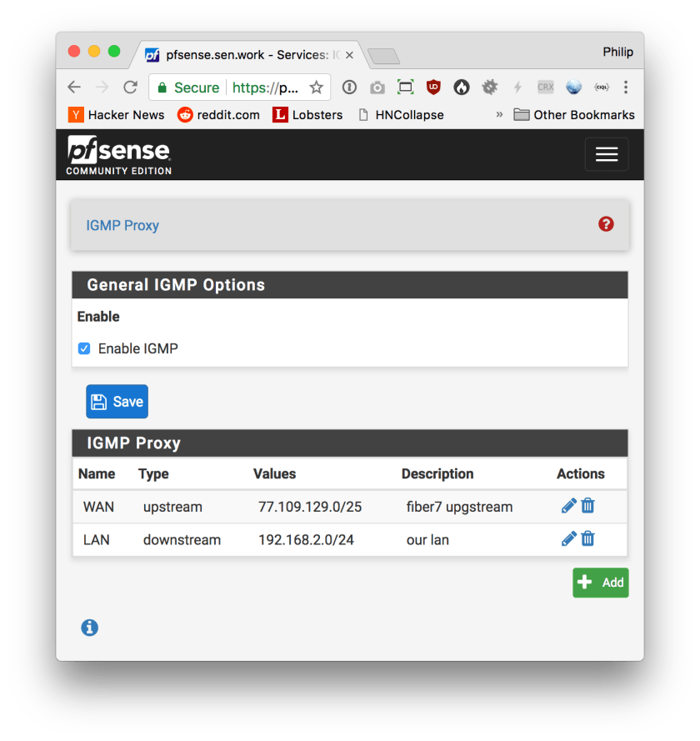The height and width of the screenshot is (741, 700).
Task: Open the pfSense help using the red question mark
Action: (605, 224)
